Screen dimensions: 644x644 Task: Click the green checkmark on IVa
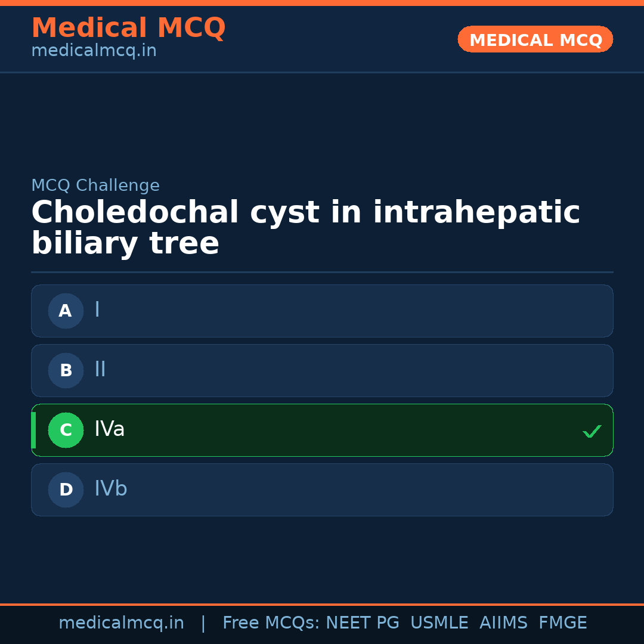coord(592,431)
